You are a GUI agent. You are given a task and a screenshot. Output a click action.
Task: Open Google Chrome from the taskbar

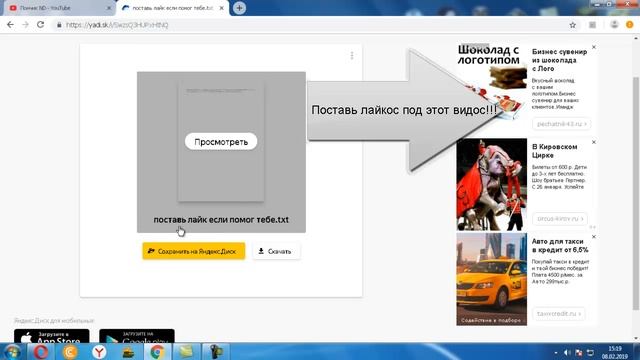point(157,351)
